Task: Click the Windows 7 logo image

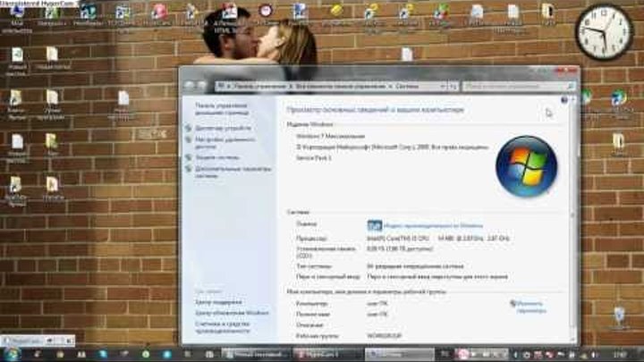Action: [527, 166]
